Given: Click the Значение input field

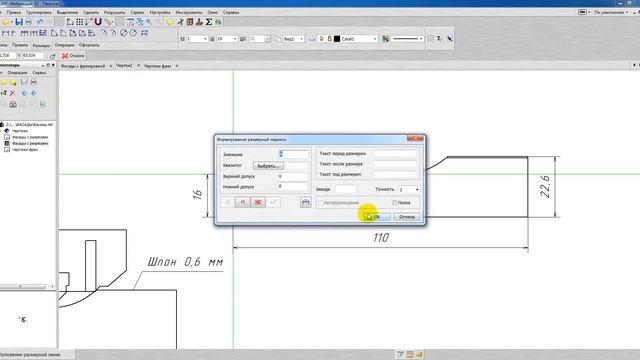Looking at the screenshot, I should coord(293,154).
